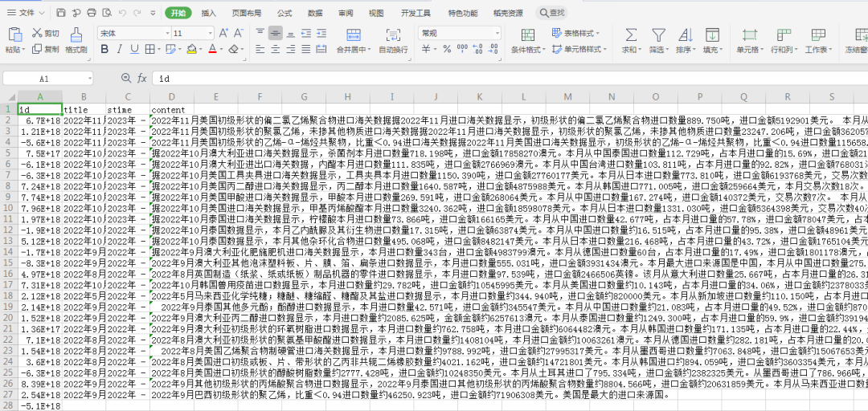Screen dimensions: 868x411
Task: Open Table Style (表格样式) dropdown
Action: click(575, 33)
